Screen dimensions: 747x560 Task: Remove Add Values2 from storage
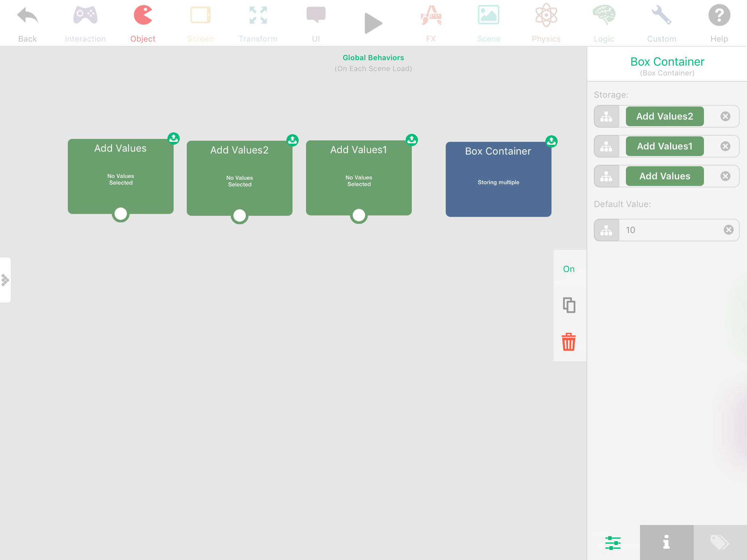725,116
